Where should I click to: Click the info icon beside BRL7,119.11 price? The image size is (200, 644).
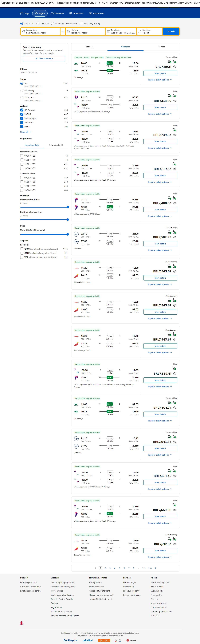pos(174,67)
